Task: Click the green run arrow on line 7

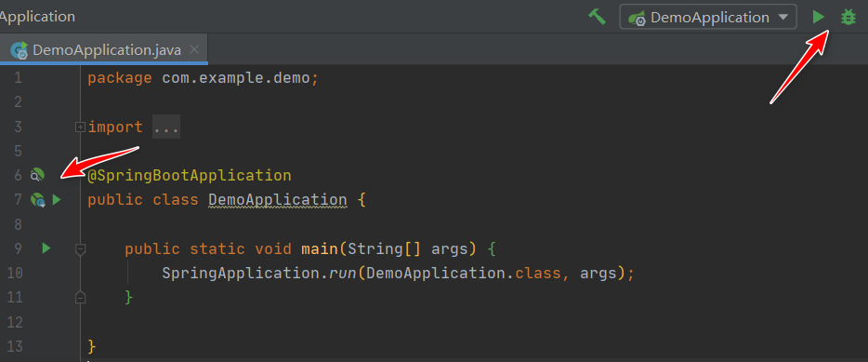Action: (56, 199)
